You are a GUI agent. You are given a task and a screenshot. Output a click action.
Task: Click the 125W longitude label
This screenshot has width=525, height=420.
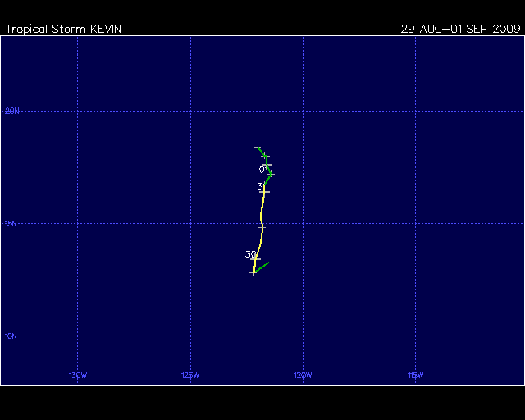tap(189, 376)
